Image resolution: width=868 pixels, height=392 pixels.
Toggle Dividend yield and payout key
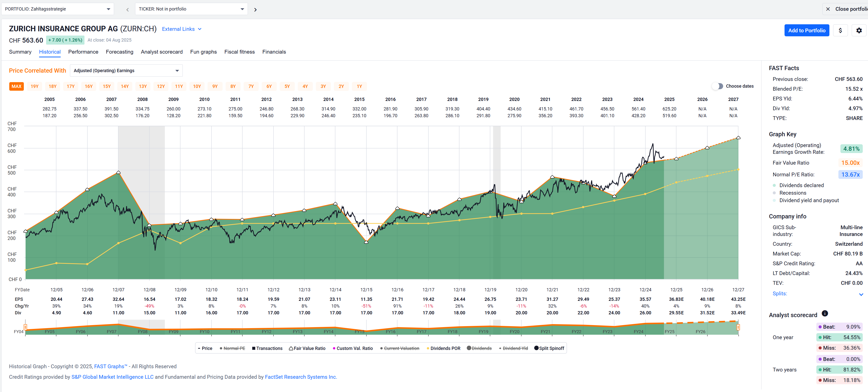806,200
